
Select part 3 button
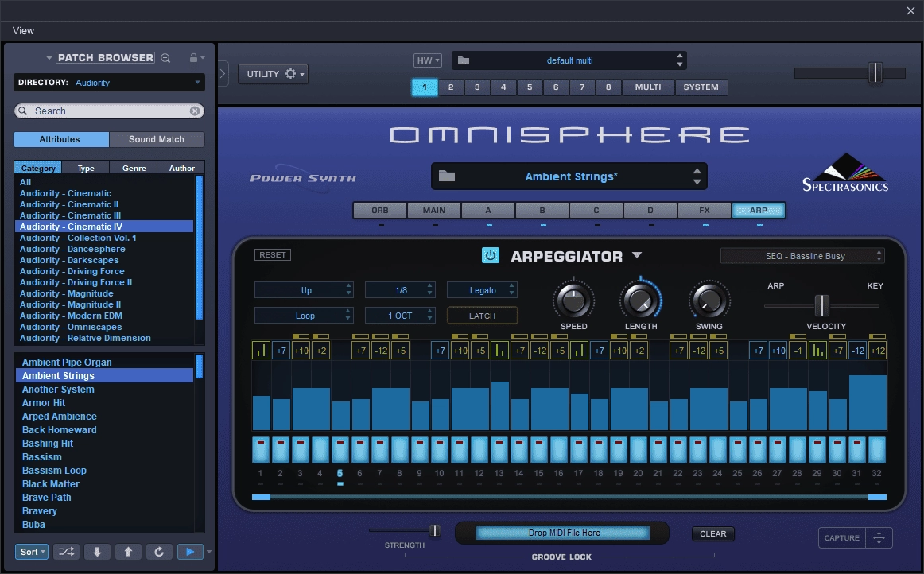(x=477, y=87)
